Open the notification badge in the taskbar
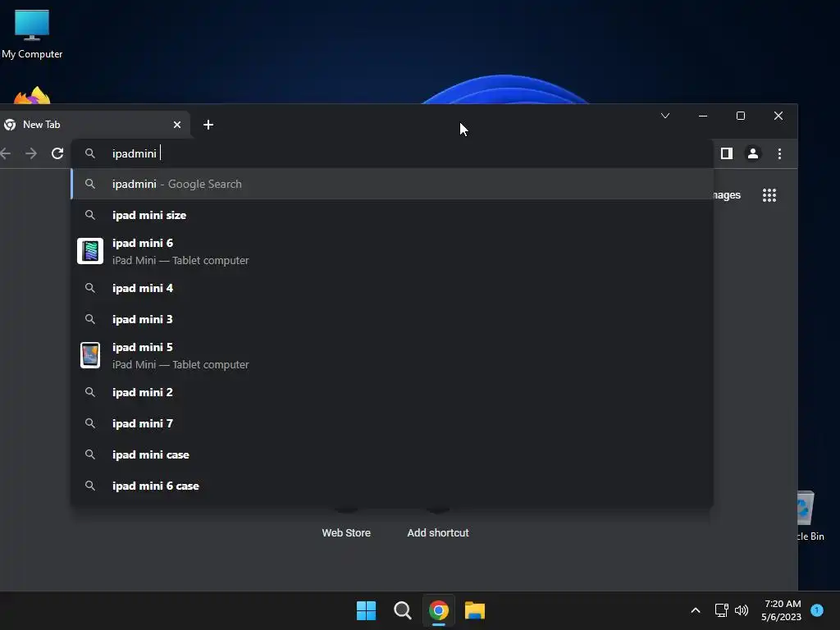Screen dimensions: 840x630 click(817, 610)
